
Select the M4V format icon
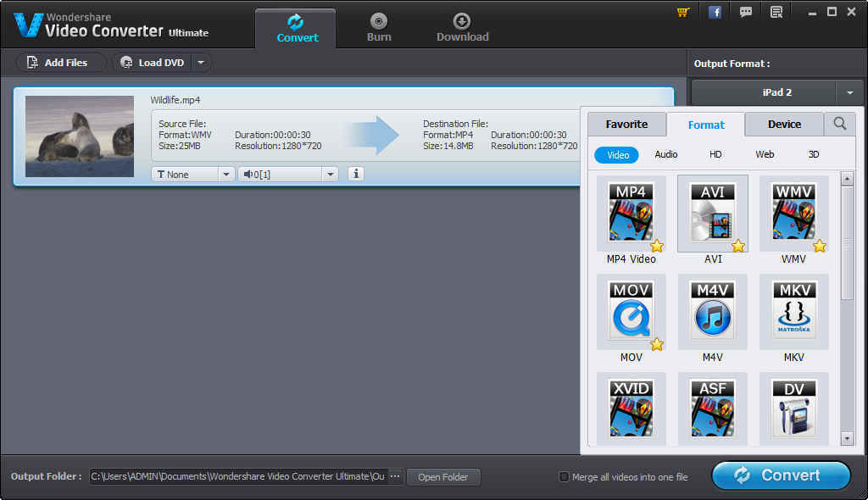point(712,312)
